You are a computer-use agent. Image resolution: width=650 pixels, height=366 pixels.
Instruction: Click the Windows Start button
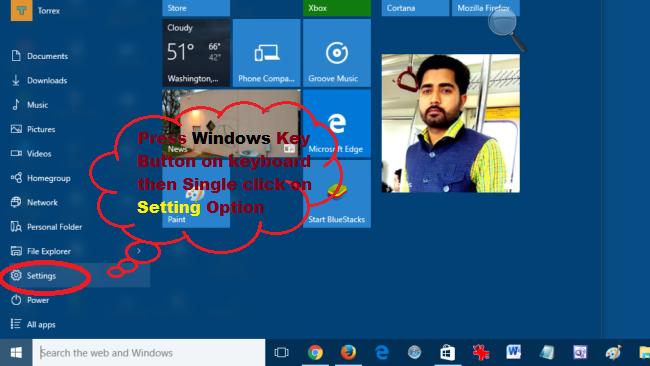16,353
